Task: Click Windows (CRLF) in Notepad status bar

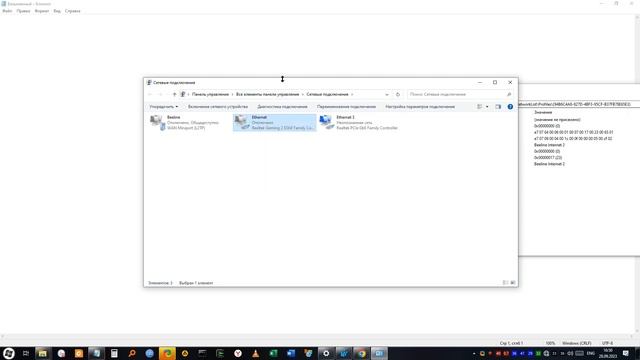Action: pos(576,343)
